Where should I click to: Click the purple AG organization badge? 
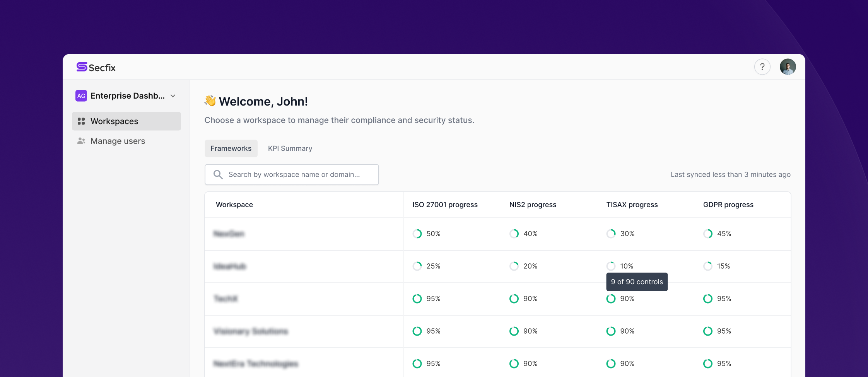click(81, 96)
